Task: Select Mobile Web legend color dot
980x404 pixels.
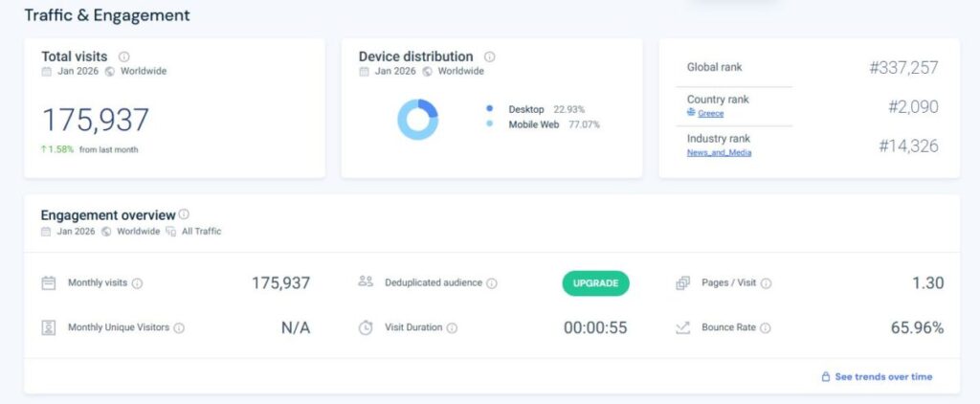Action: pyautogui.click(x=489, y=124)
